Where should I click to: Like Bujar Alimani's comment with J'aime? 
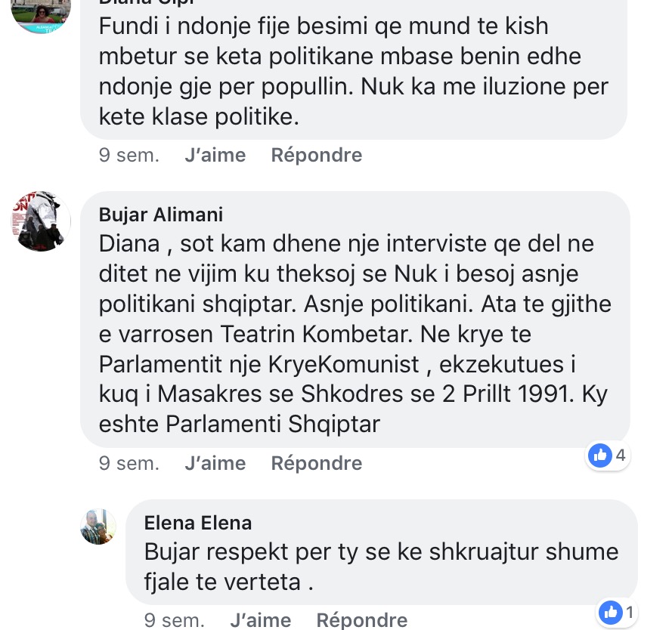click(215, 463)
